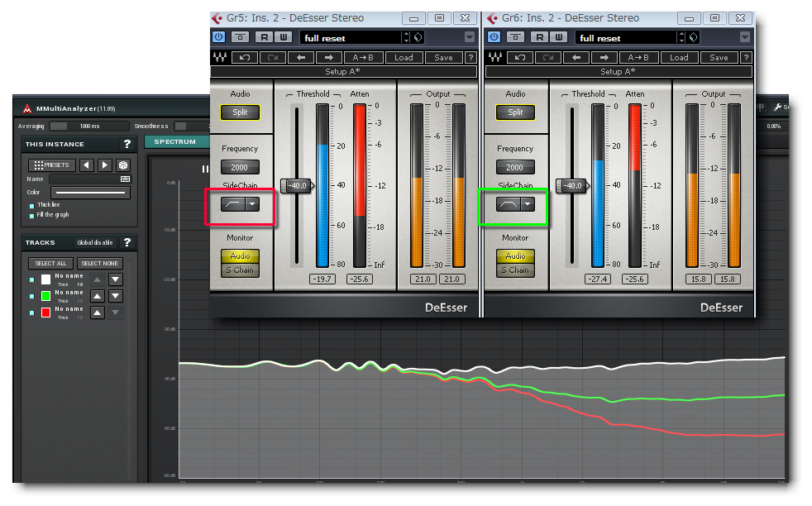Open SideChain filter type dropdown arrow in Gr6
The image size is (812, 506).
(x=528, y=204)
